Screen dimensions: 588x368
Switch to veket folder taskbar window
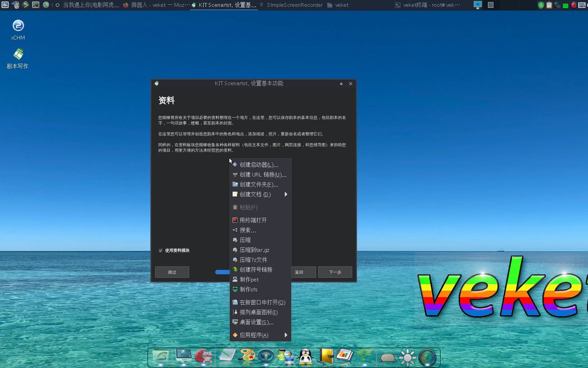(359, 5)
